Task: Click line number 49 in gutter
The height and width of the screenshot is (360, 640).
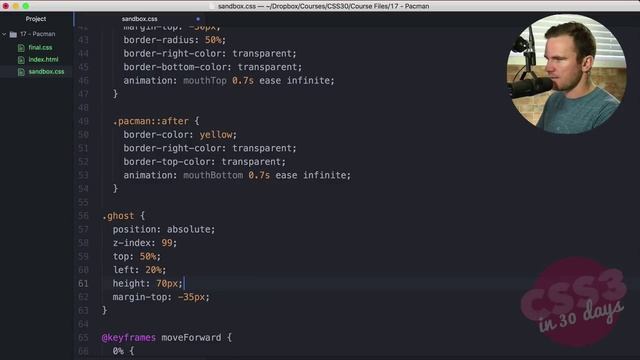Action: (83, 121)
